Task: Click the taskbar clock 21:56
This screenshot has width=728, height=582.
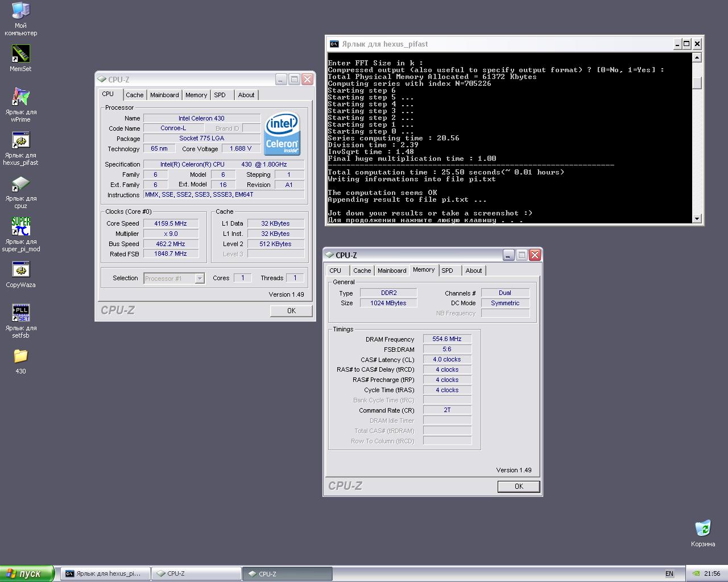Action: (712, 573)
